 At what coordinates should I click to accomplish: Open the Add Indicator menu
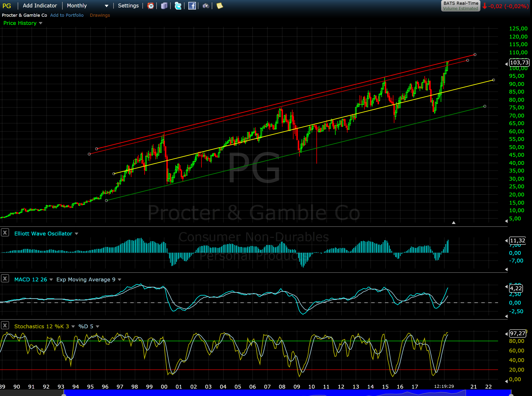[x=40, y=6]
